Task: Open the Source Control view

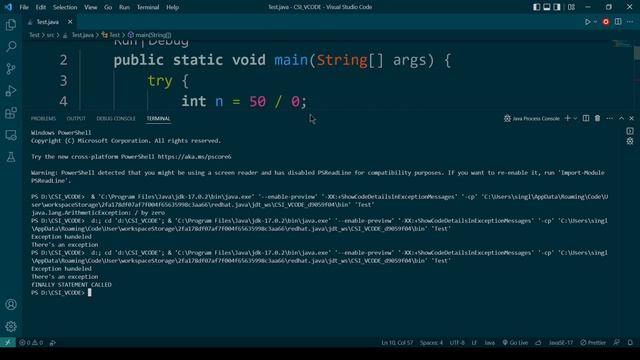Action: 11,69
